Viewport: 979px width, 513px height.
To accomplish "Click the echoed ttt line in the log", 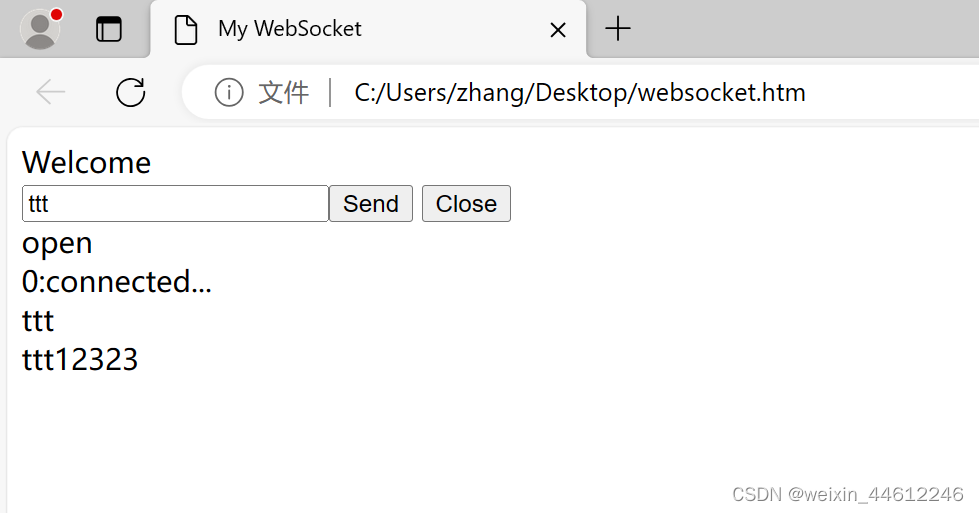I will 37,321.
